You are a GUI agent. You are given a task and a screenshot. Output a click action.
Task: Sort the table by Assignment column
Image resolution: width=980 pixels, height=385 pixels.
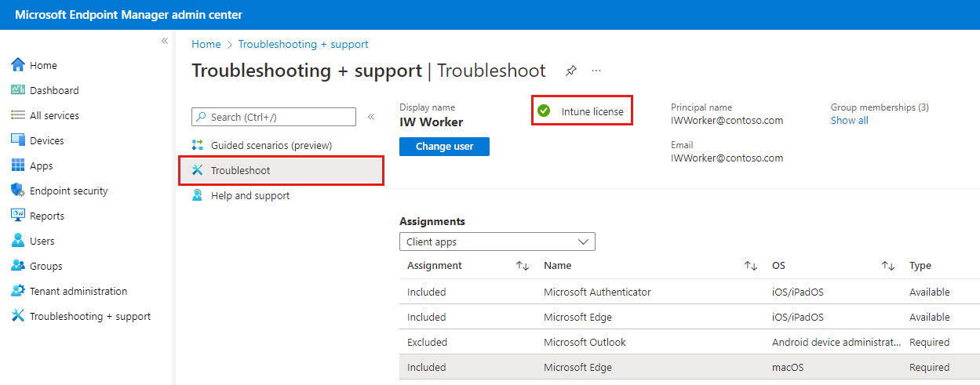click(522, 266)
